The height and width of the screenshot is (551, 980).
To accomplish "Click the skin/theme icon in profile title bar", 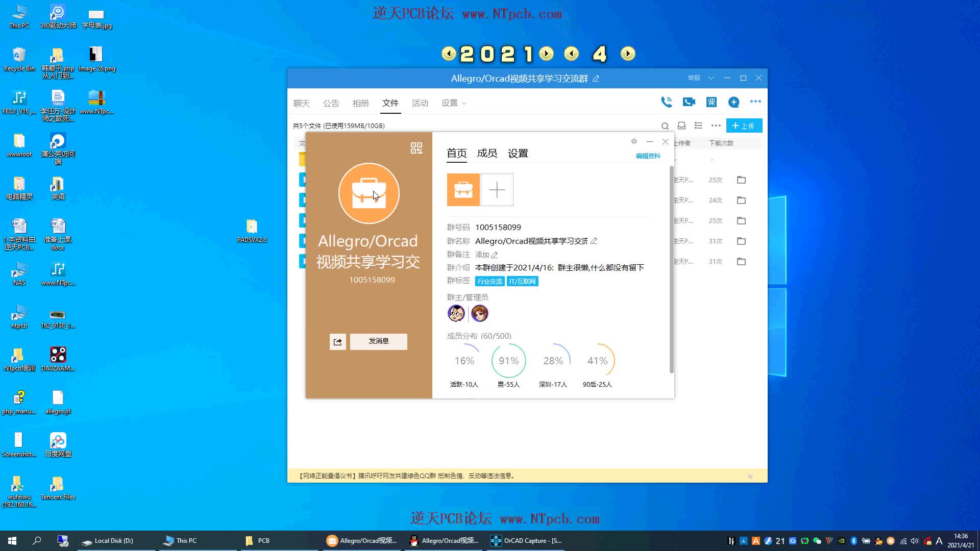I will coord(634,141).
